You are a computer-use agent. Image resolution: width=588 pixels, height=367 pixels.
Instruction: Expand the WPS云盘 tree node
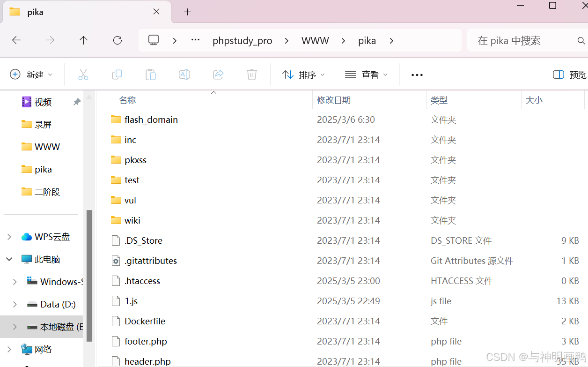[x=9, y=237]
